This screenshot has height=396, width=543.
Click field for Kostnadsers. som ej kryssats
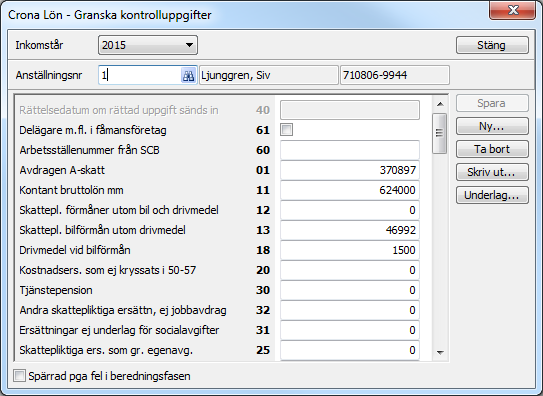click(350, 270)
